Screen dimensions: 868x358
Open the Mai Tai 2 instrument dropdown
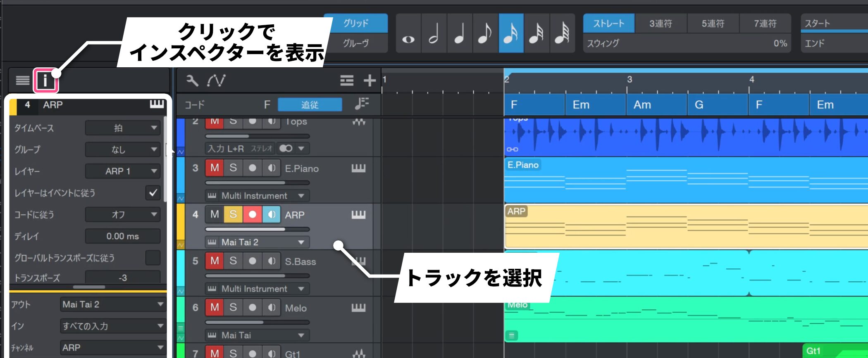(x=257, y=242)
